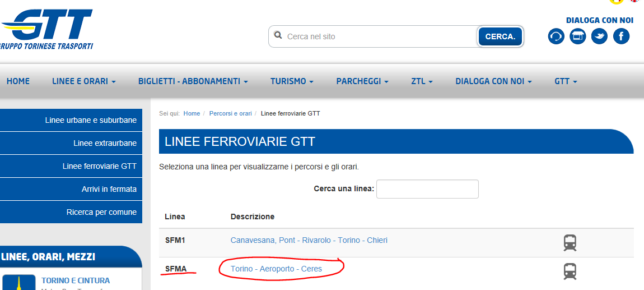Open GTT's Facebook icon

point(621,36)
